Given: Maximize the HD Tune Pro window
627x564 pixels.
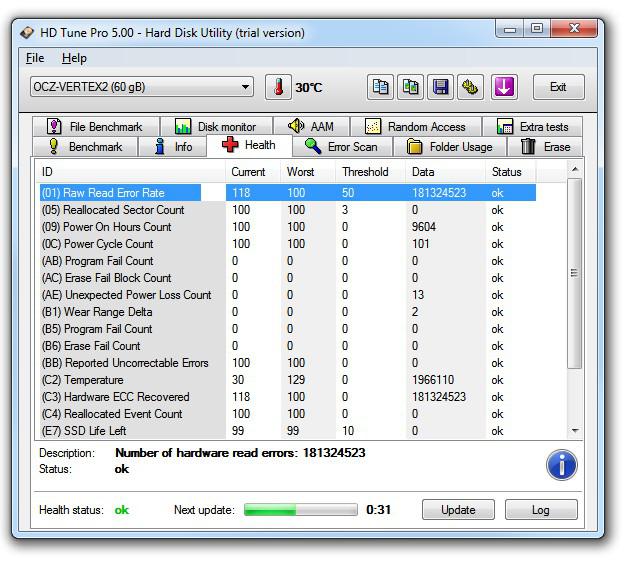Looking at the screenshot, I should (x=537, y=29).
